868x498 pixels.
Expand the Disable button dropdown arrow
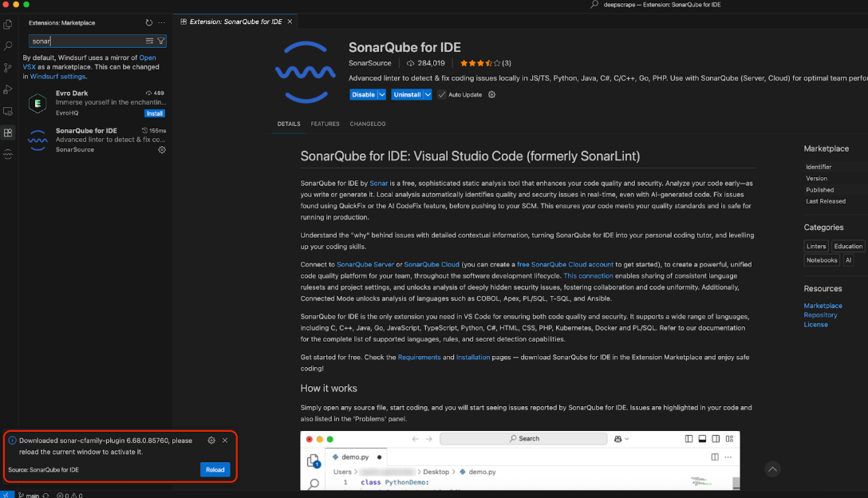[x=382, y=95]
